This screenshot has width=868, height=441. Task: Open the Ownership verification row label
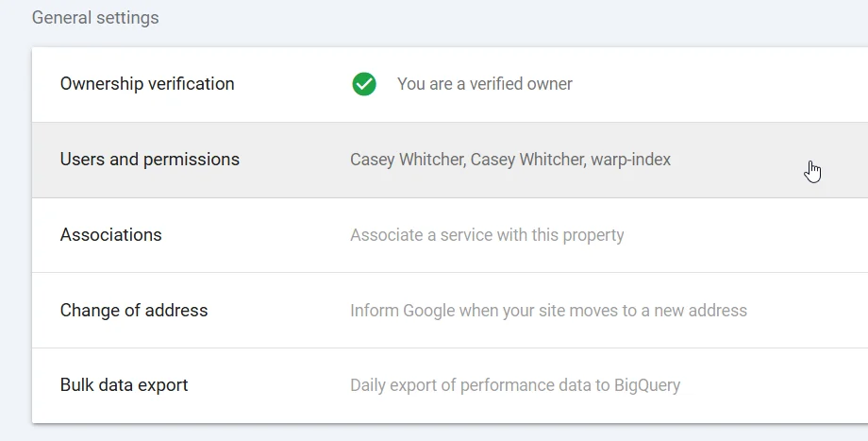pos(147,84)
